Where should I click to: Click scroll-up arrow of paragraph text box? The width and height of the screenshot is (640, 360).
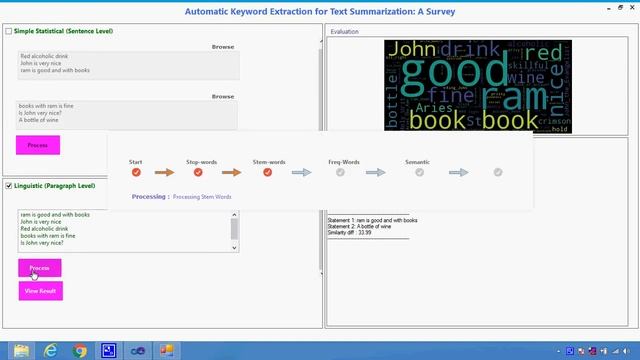tap(234, 215)
